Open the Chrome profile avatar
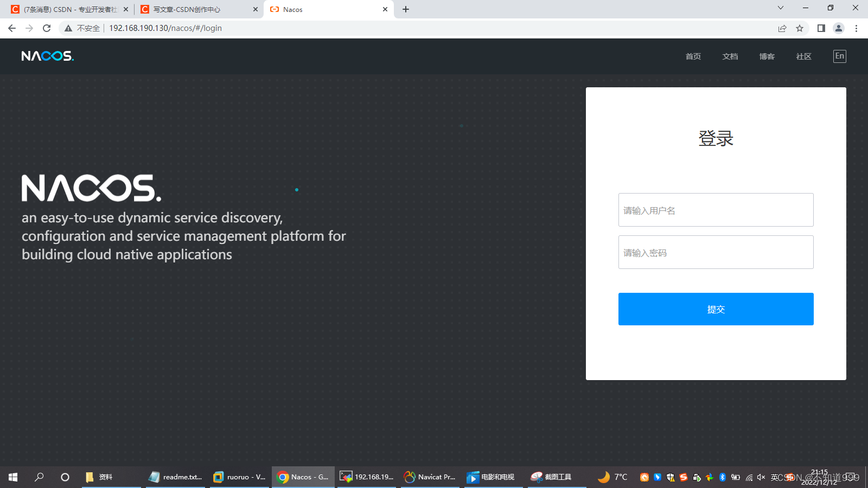Screen dimensions: 868x488 [x=839, y=28]
